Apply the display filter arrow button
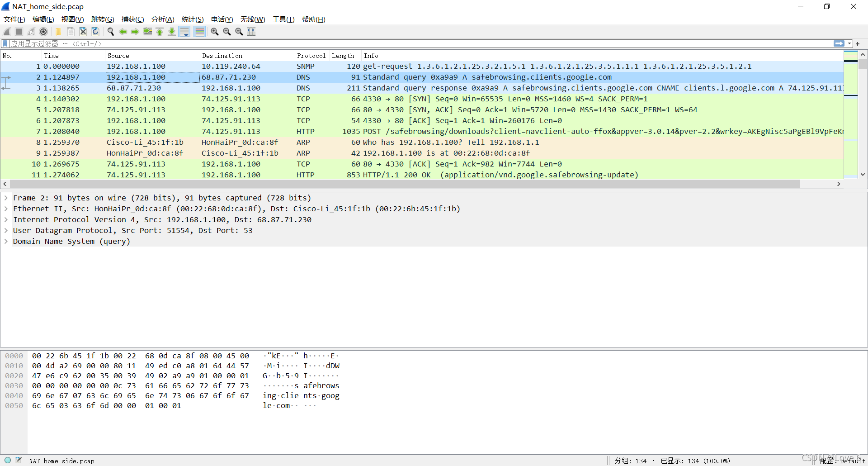 (x=839, y=43)
